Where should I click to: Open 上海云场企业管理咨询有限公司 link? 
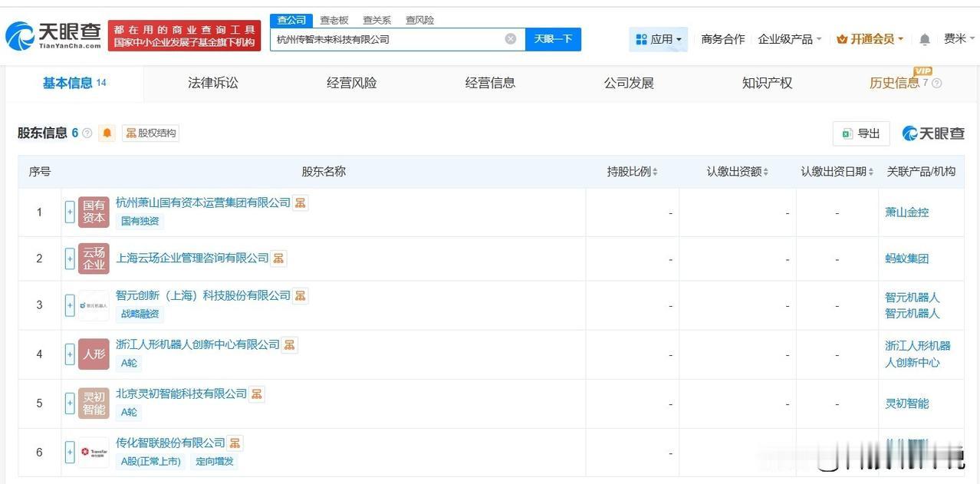(192, 258)
